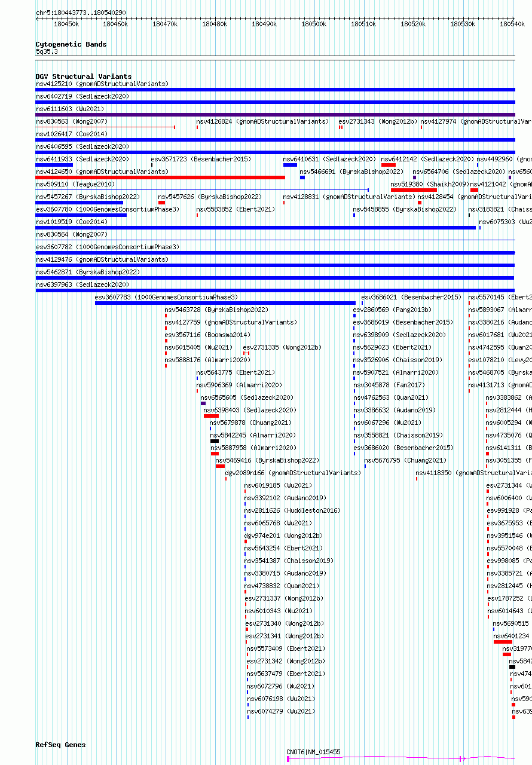Select variant nsv6410631 (Sedlazeck2020)
Screen dimensions: 532x765
coord(330,159)
